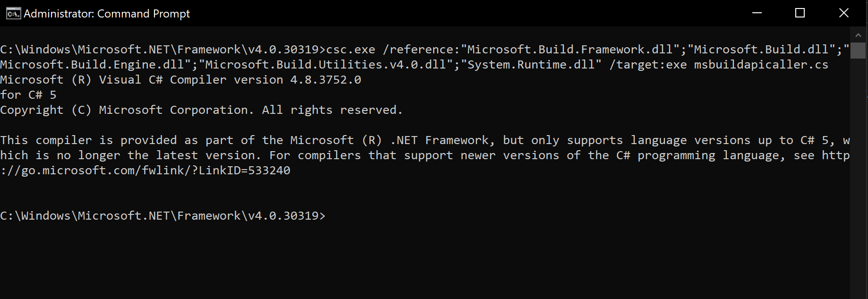Click the Copyright Microsoft Corporation line
The image size is (868, 299).
[201, 110]
